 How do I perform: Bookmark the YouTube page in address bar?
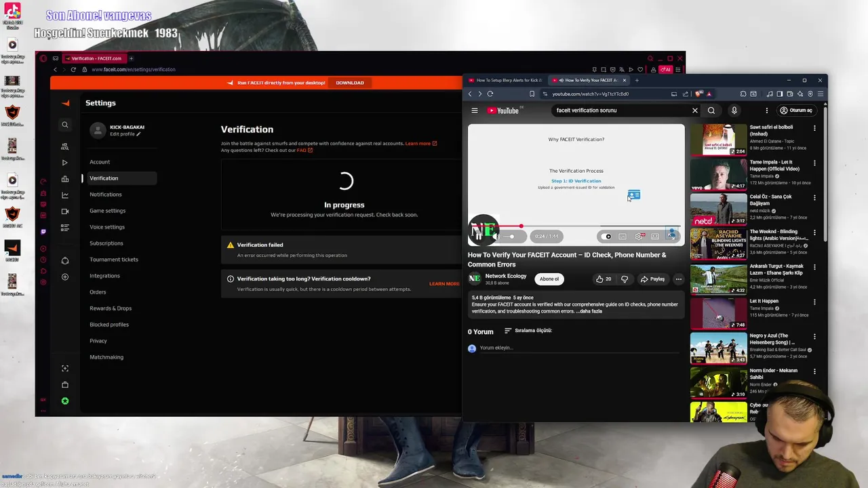(532, 94)
